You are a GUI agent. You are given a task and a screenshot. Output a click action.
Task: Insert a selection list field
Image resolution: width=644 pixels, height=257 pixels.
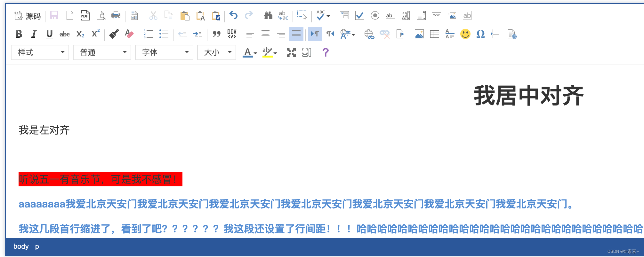pyautogui.click(x=421, y=15)
